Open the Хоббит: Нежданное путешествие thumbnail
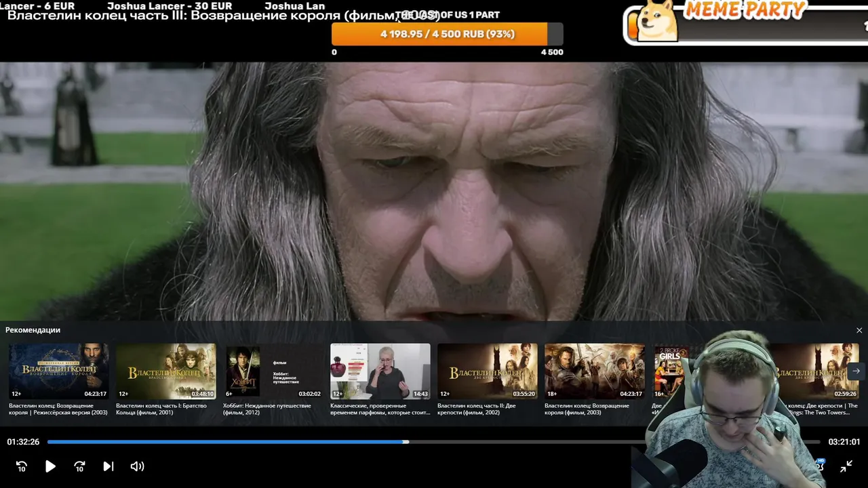Viewport: 868px width, 488px height. [x=273, y=371]
